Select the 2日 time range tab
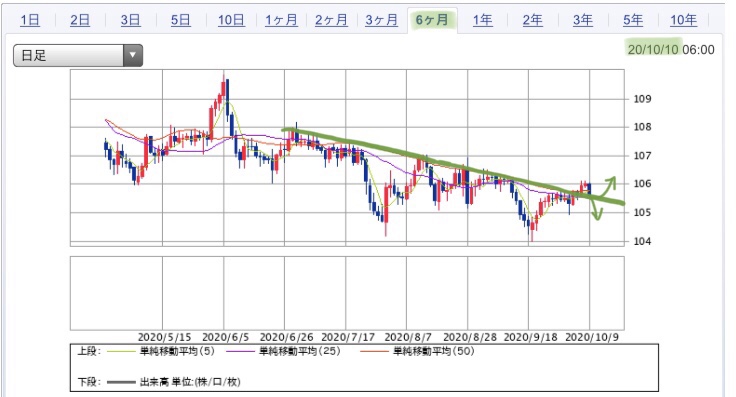 [80, 20]
